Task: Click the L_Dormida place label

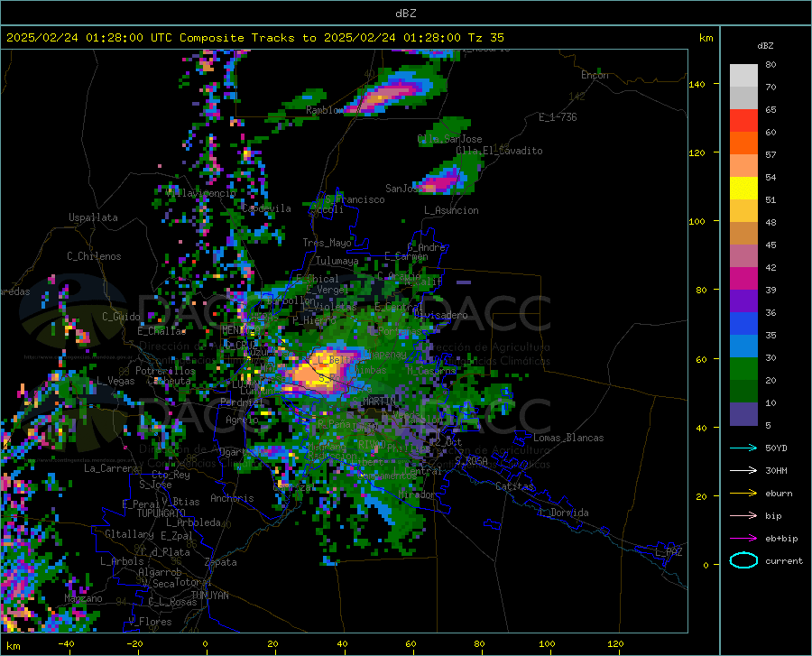Action: pos(563,513)
